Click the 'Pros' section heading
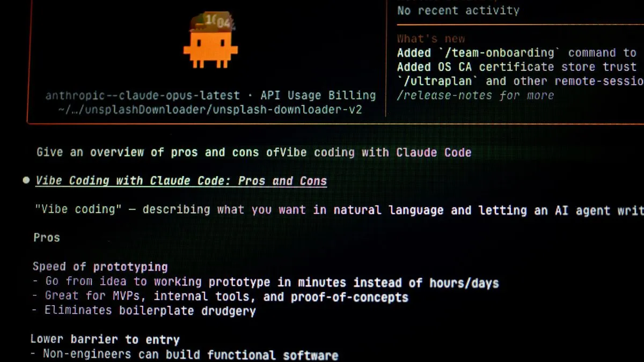 click(x=47, y=238)
